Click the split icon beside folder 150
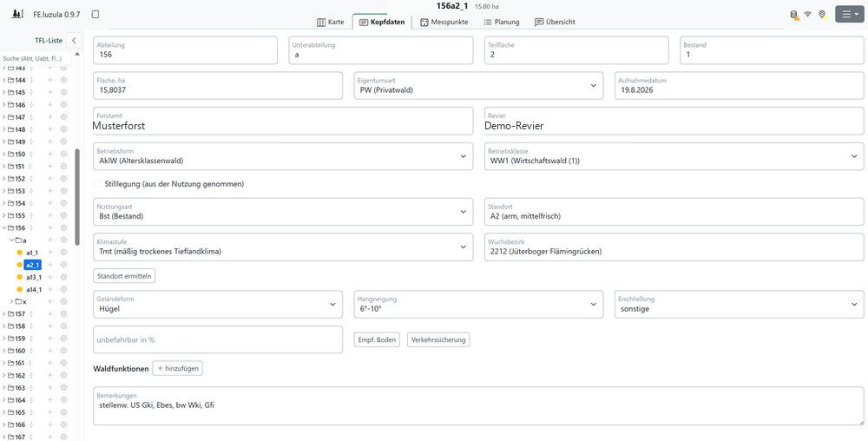The width and height of the screenshot is (868, 441). [x=31, y=154]
